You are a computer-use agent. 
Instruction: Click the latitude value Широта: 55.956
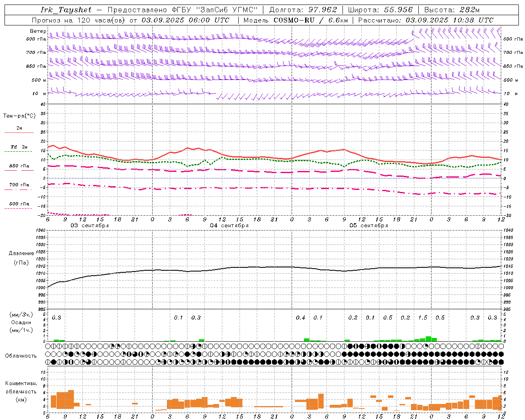coord(380,10)
